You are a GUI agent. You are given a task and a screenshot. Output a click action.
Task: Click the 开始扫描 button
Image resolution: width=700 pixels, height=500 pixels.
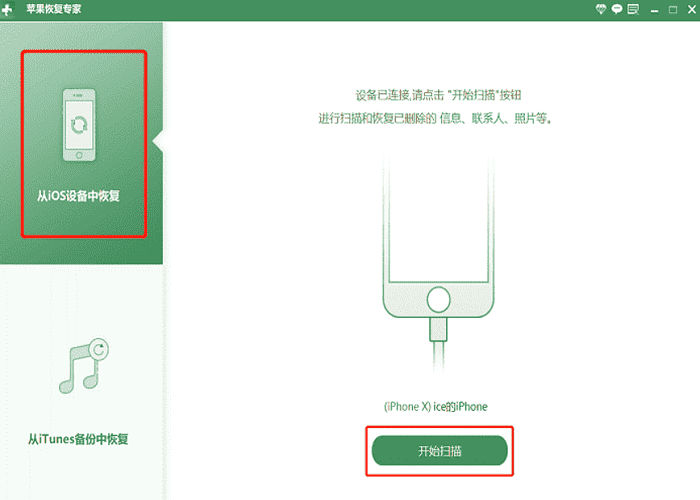pyautogui.click(x=440, y=451)
